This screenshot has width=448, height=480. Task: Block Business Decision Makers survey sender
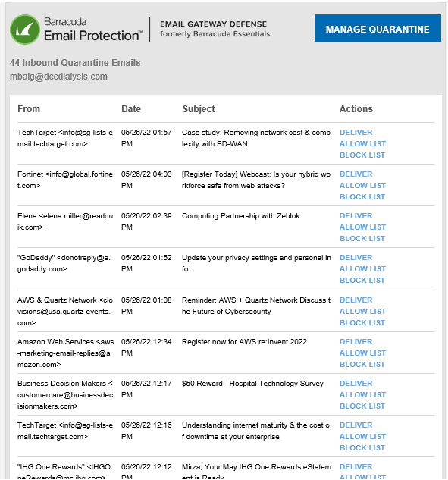[362, 406]
